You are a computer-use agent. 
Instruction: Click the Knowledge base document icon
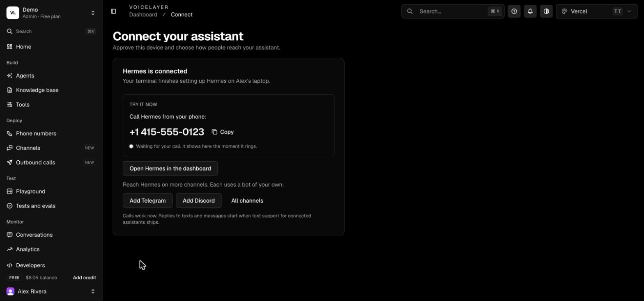tap(9, 90)
